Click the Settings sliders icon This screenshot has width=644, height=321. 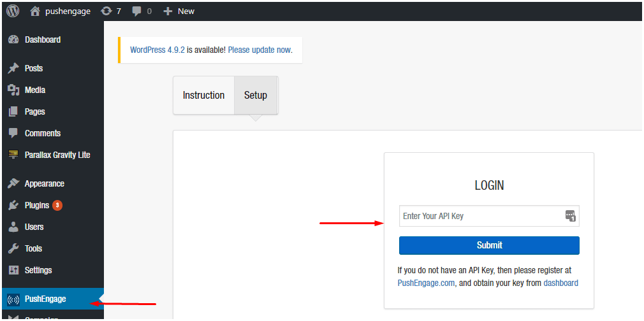(13, 270)
